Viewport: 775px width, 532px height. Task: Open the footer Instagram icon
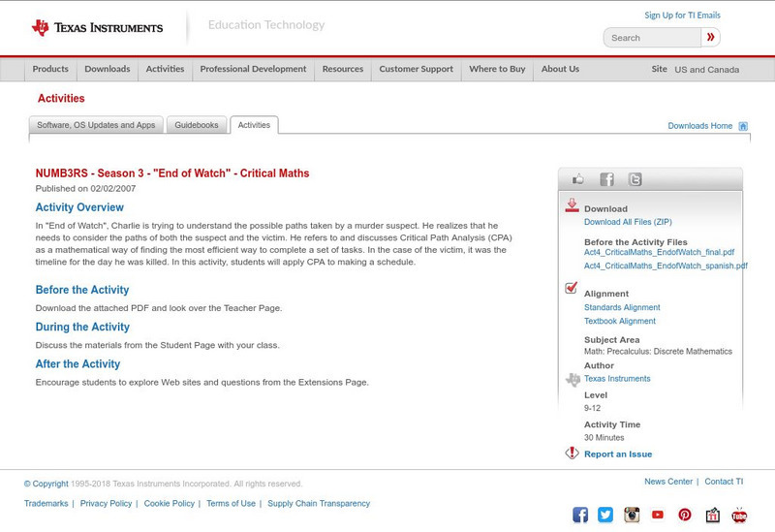pyautogui.click(x=632, y=515)
